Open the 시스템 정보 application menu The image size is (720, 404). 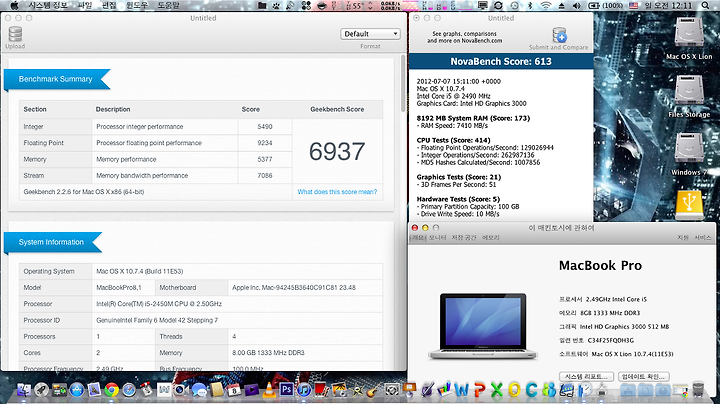point(48,6)
